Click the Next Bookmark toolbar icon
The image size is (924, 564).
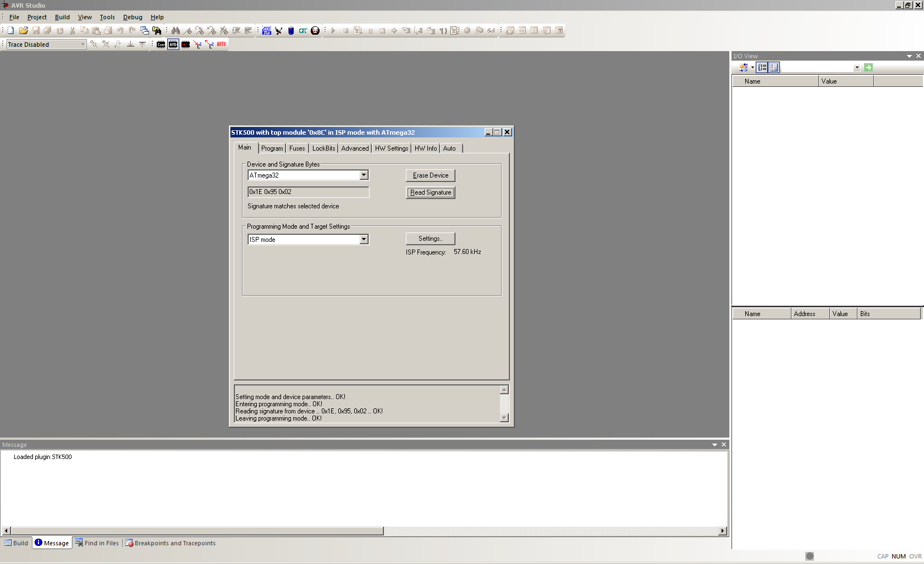click(x=200, y=30)
